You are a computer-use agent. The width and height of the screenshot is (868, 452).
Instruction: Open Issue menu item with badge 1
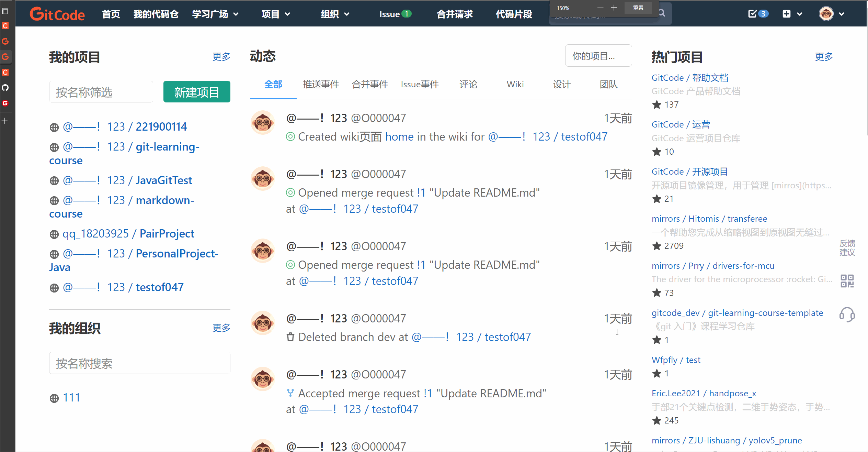pos(395,14)
